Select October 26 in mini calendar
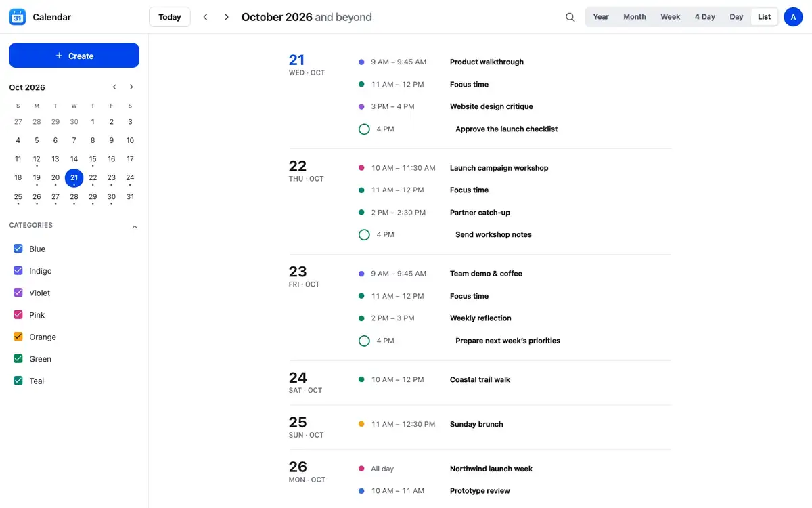 (37, 197)
